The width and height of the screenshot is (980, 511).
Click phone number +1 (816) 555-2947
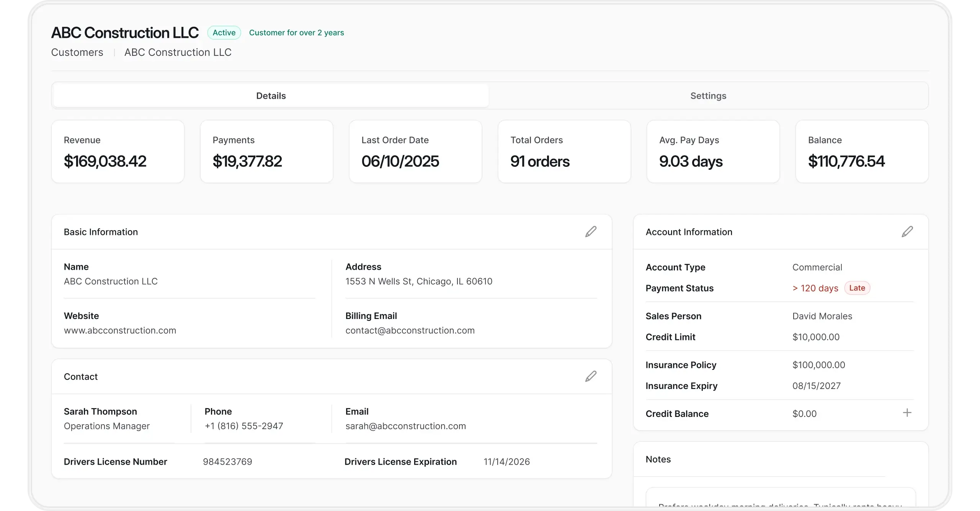click(244, 426)
